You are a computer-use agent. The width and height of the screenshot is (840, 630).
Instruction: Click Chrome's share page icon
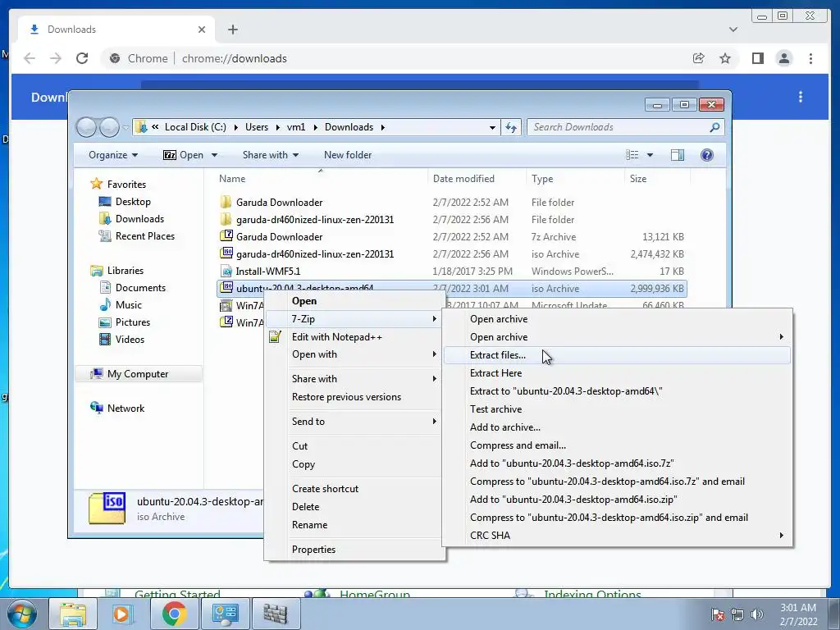pos(698,58)
